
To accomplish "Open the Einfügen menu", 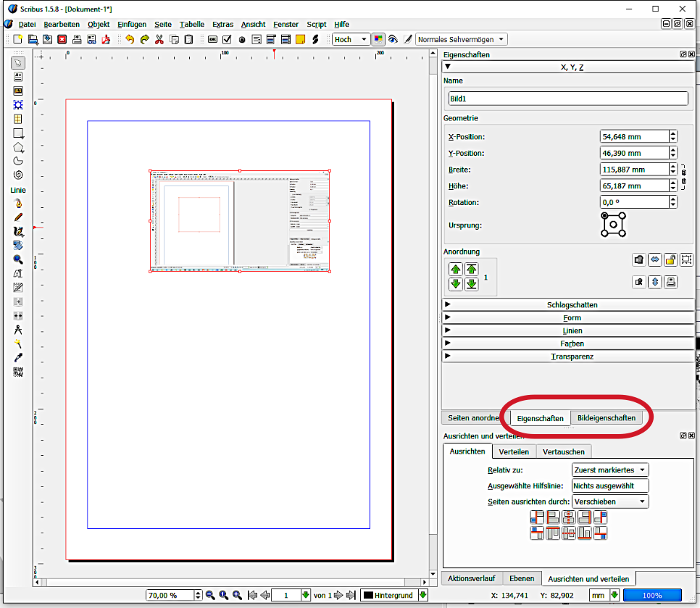I will pos(132,24).
